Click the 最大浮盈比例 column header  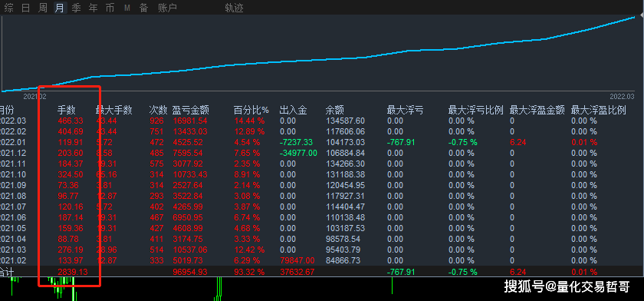[599, 111]
